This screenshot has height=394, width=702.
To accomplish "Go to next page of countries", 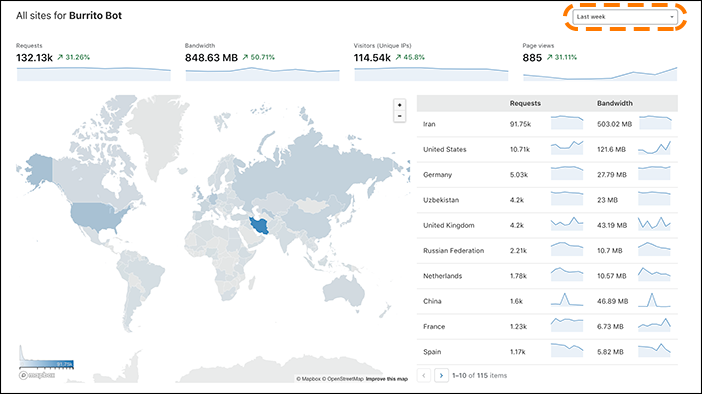I will click(x=441, y=375).
